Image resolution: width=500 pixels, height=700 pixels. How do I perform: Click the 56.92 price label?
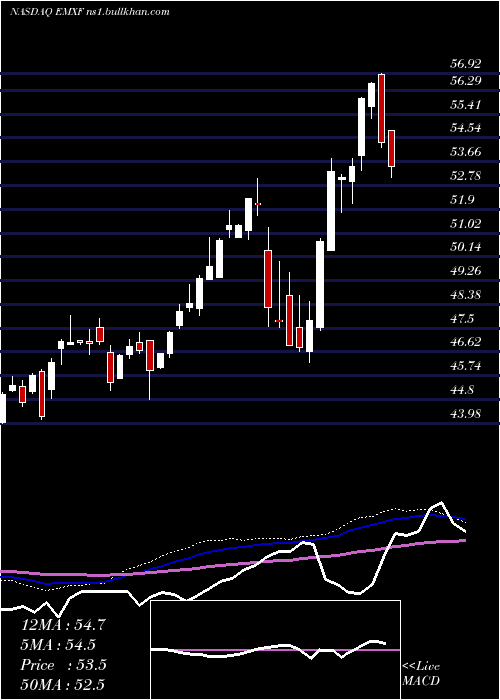466,64
